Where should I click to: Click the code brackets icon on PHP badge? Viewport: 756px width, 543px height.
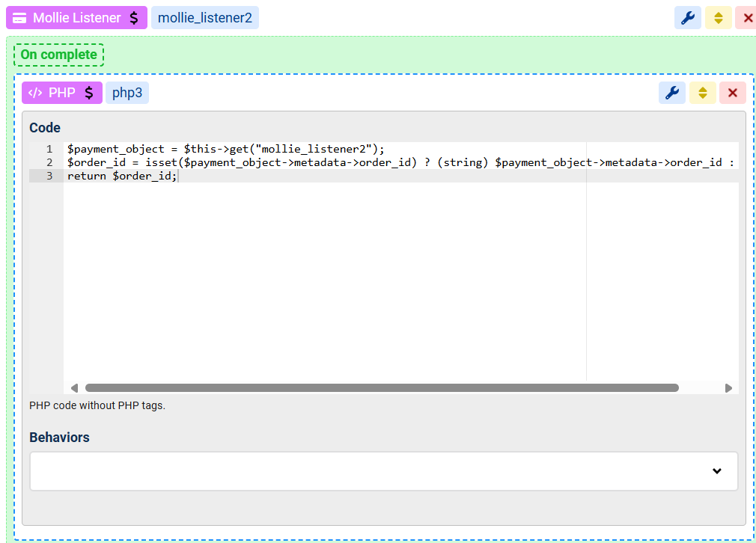(x=35, y=93)
